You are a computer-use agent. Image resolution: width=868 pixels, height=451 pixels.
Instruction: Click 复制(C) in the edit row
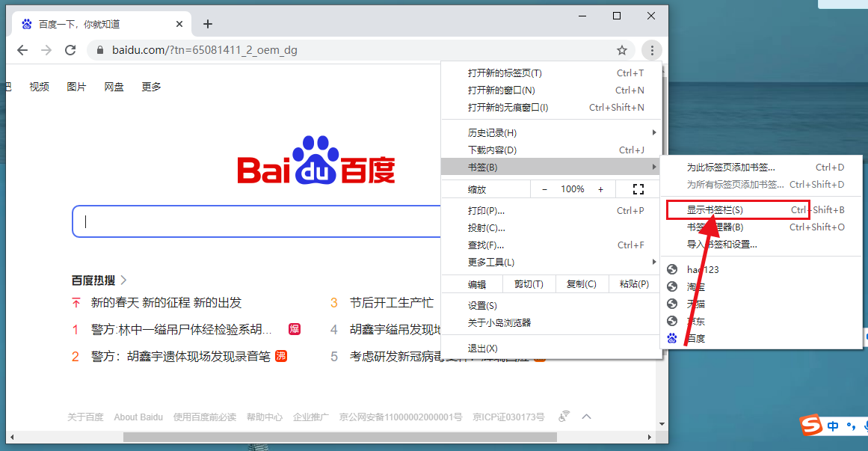click(581, 284)
